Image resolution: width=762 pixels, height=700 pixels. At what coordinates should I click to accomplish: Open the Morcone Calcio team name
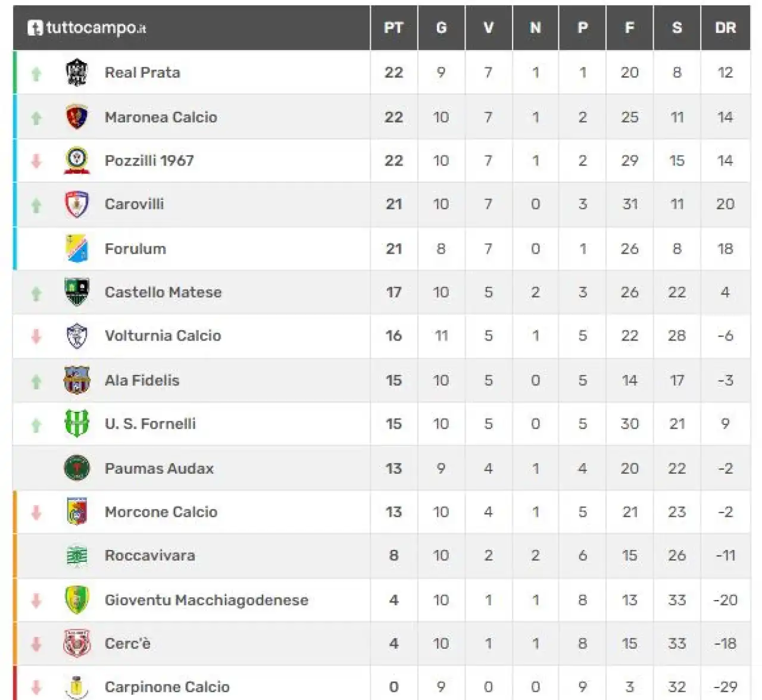tap(161, 512)
